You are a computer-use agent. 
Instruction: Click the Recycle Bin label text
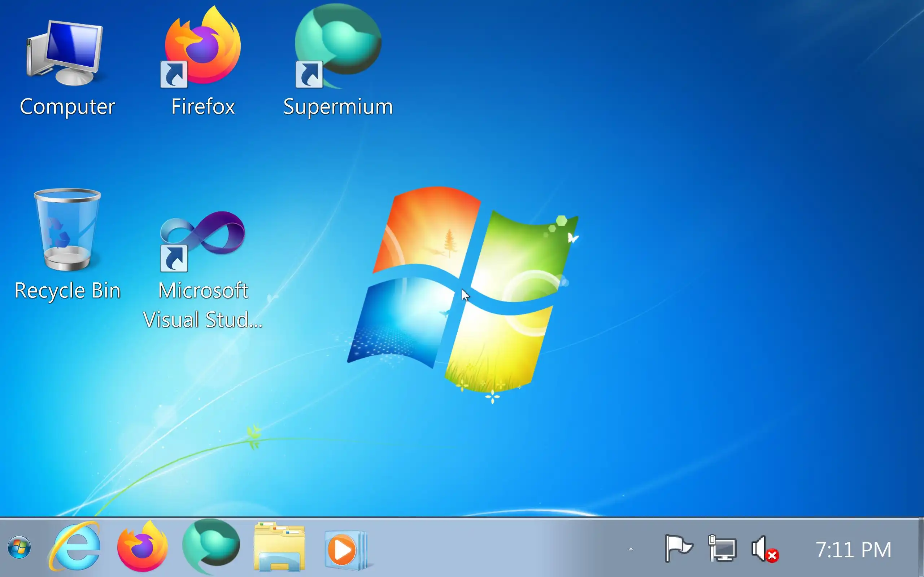click(67, 290)
